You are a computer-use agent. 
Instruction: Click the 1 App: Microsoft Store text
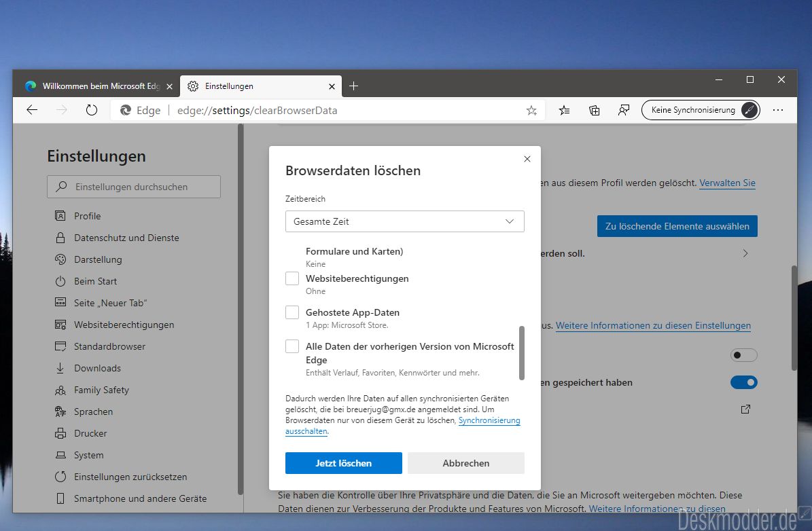click(x=347, y=325)
